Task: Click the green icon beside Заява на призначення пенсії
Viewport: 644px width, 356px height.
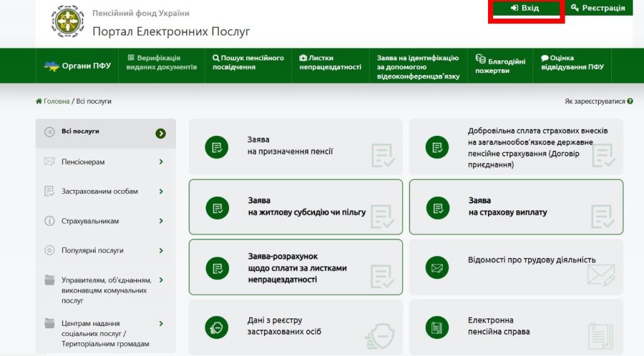Action: (217, 147)
